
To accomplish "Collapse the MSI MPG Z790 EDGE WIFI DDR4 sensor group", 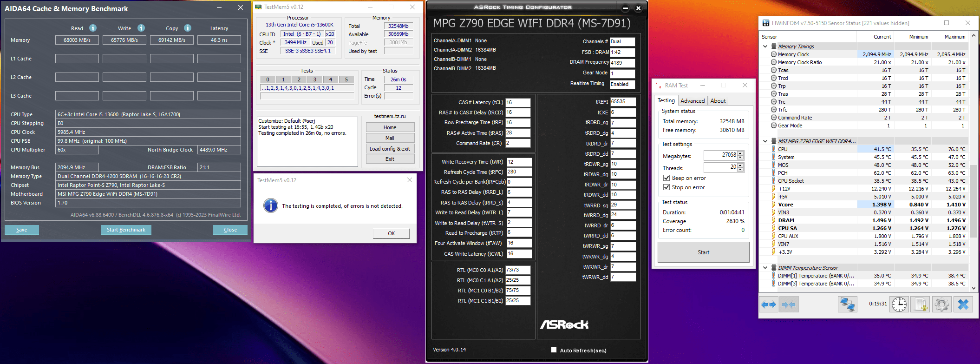I will [765, 141].
